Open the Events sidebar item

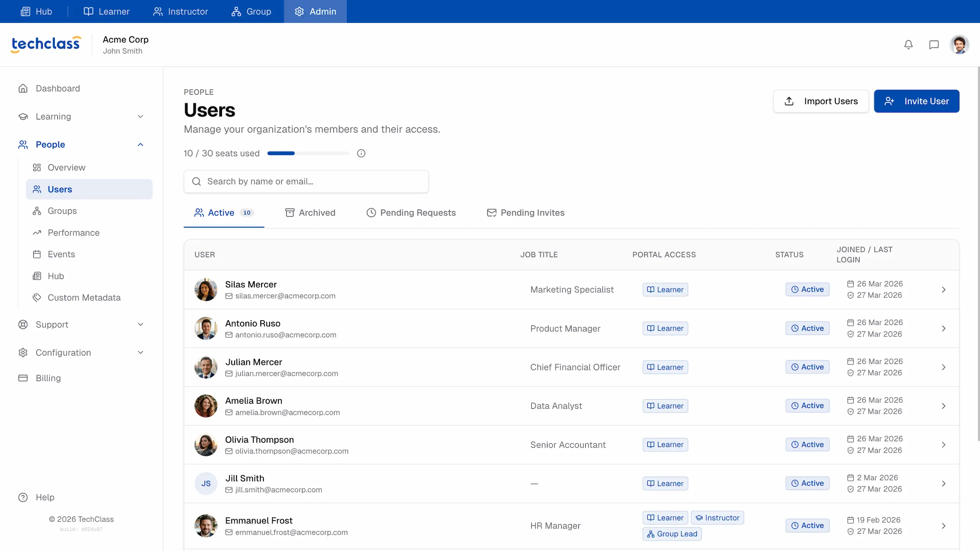[61, 254]
